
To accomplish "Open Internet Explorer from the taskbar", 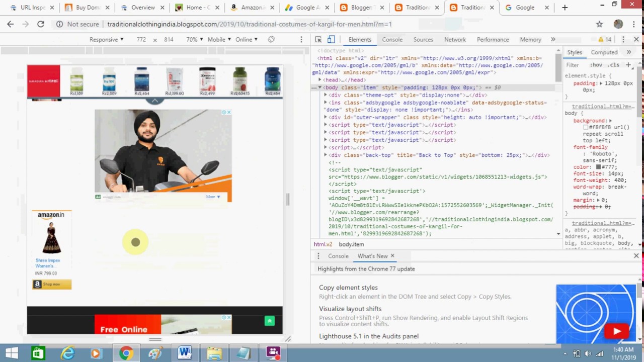I will click(67, 353).
